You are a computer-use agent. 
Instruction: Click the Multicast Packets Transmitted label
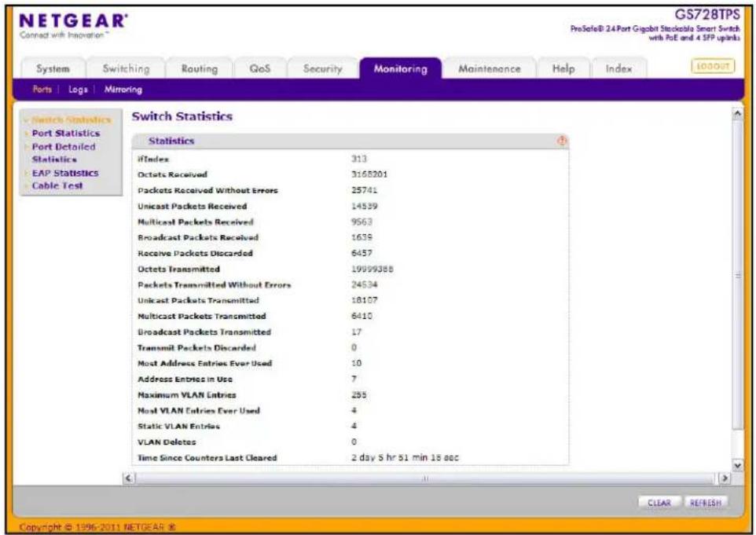[x=201, y=316]
